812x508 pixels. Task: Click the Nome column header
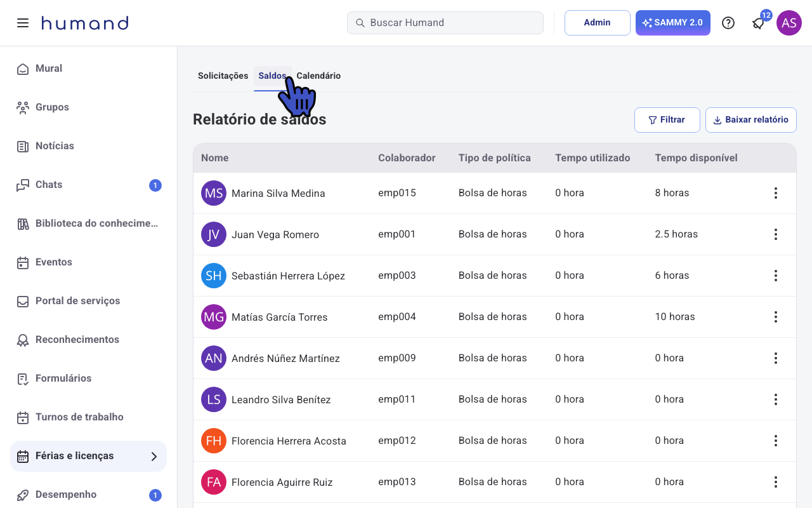[x=214, y=158]
